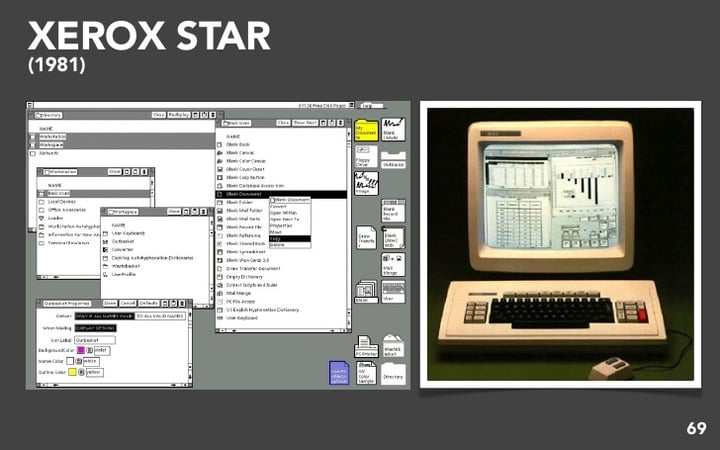This screenshot has width=720, height=450.
Task: Open the yellow My Document folder icon
Action: 366,130
